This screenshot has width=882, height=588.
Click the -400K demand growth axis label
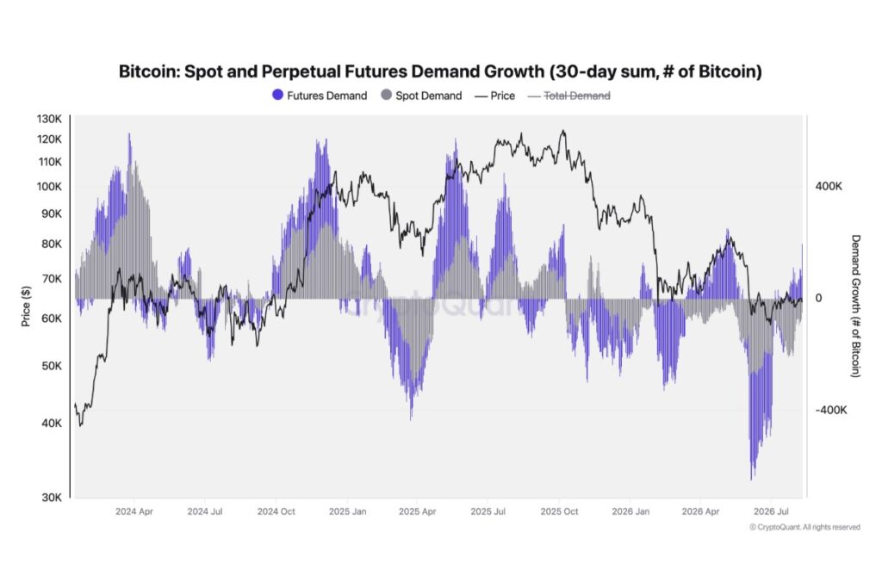click(x=831, y=411)
